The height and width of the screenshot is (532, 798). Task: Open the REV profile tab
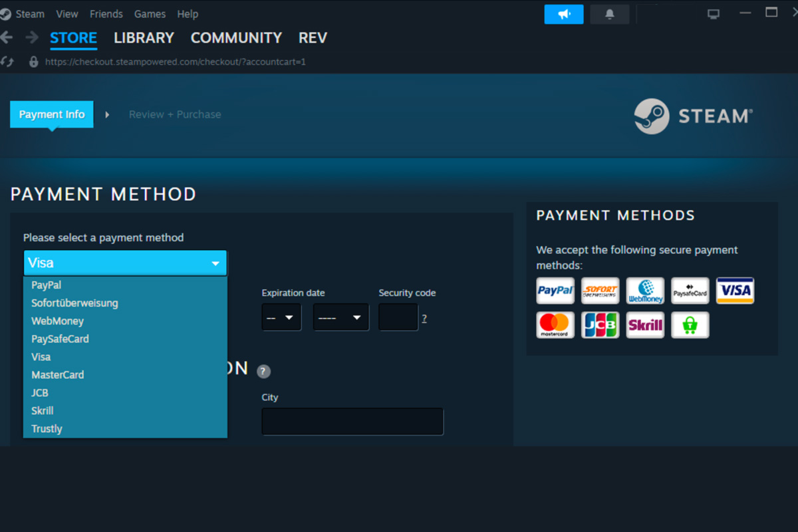[x=313, y=38]
